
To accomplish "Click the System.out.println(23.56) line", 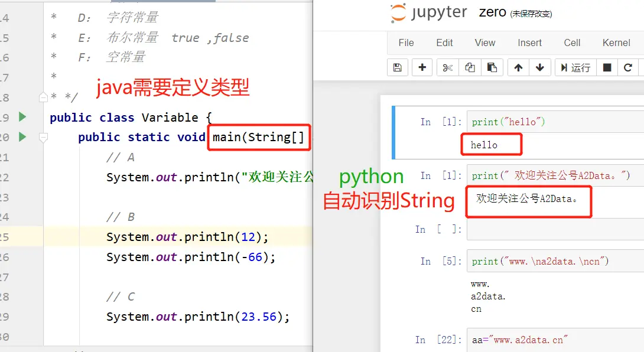I will 198,317.
